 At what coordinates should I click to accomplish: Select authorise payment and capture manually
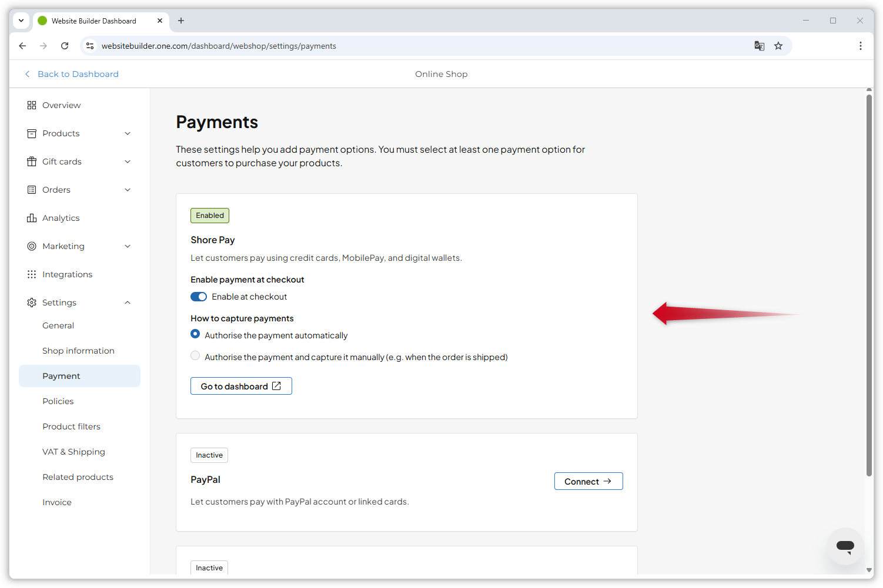point(195,355)
